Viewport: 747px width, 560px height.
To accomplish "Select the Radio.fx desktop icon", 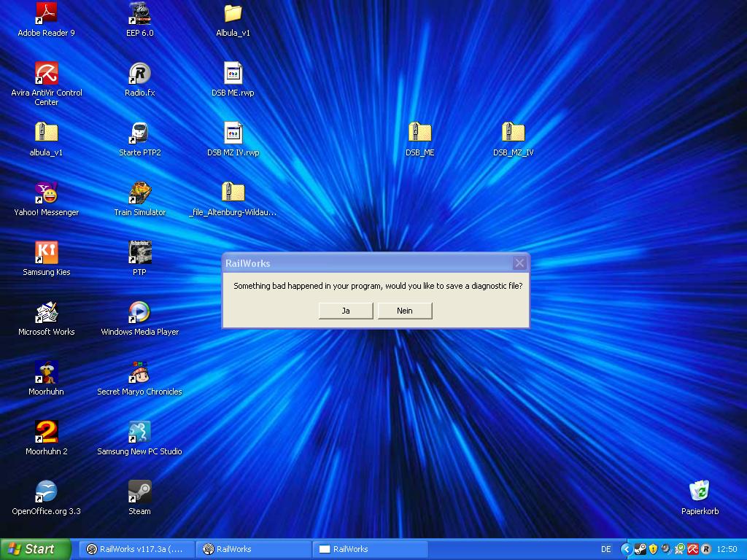I will (x=139, y=79).
